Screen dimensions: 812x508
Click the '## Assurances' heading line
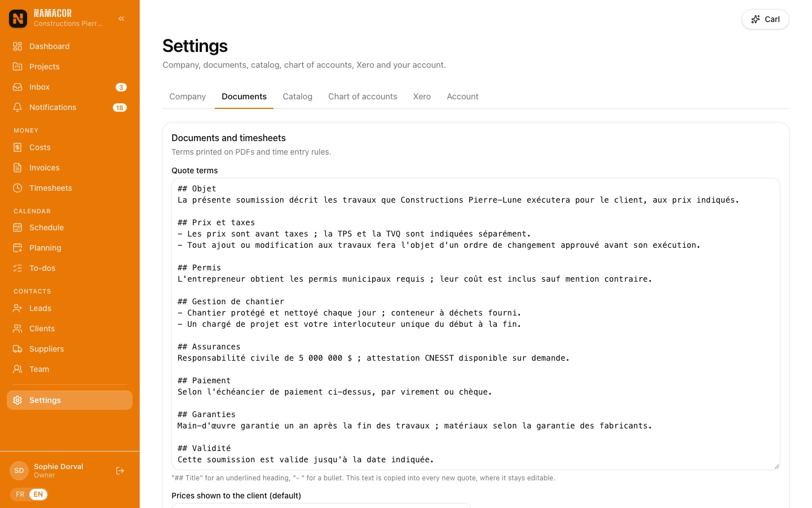tap(209, 347)
